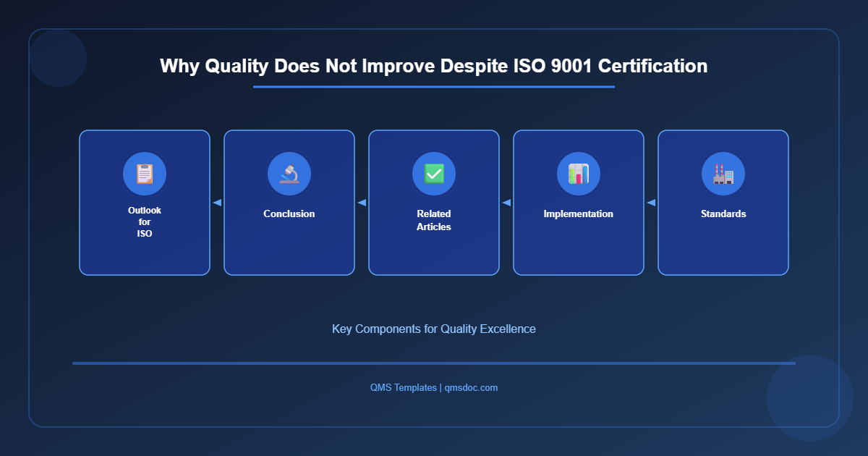Toggle the arrow between Conclusion and Outlook for ISO
This screenshot has width=868, height=456.
tap(217, 203)
